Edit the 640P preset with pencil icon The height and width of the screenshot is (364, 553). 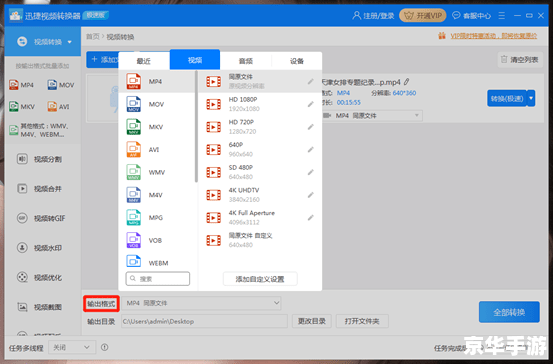click(x=310, y=150)
